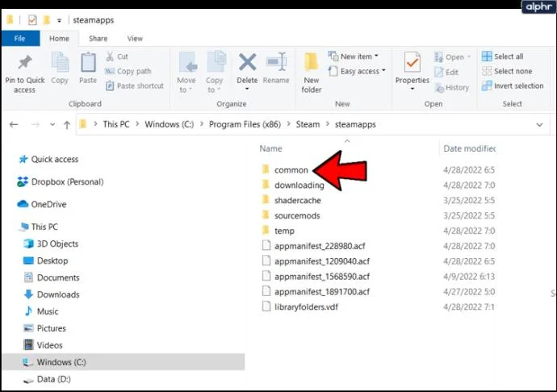Switch to the View ribbon tab
Screen dimensions: 557x392
pos(135,39)
